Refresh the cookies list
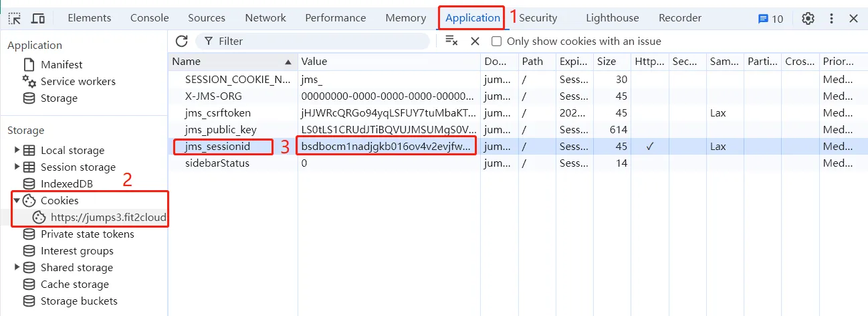This screenshot has width=868, height=316. click(181, 42)
